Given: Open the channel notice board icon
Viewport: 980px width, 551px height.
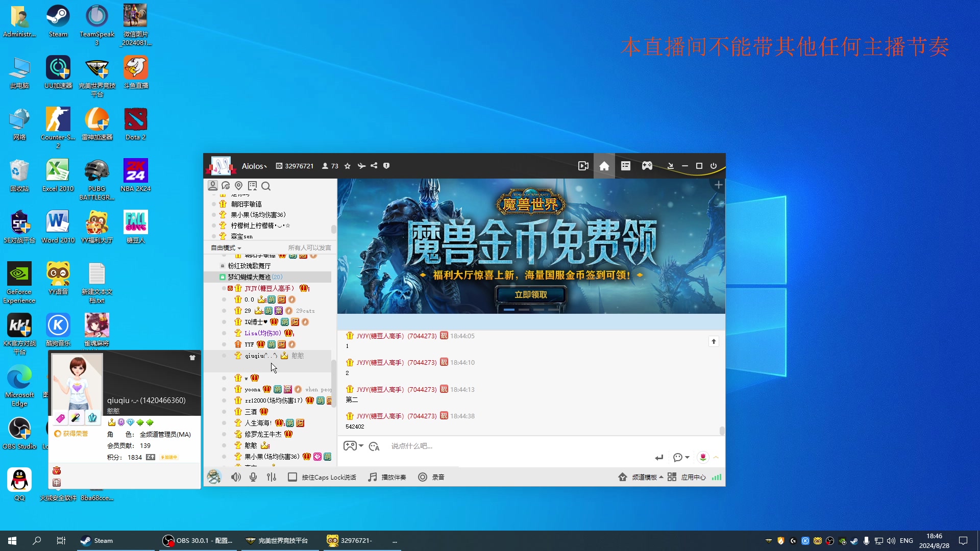Looking at the screenshot, I should [252, 186].
